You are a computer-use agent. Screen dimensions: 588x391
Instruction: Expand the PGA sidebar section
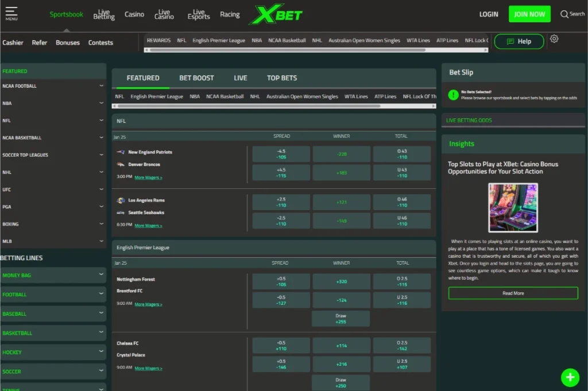click(53, 207)
